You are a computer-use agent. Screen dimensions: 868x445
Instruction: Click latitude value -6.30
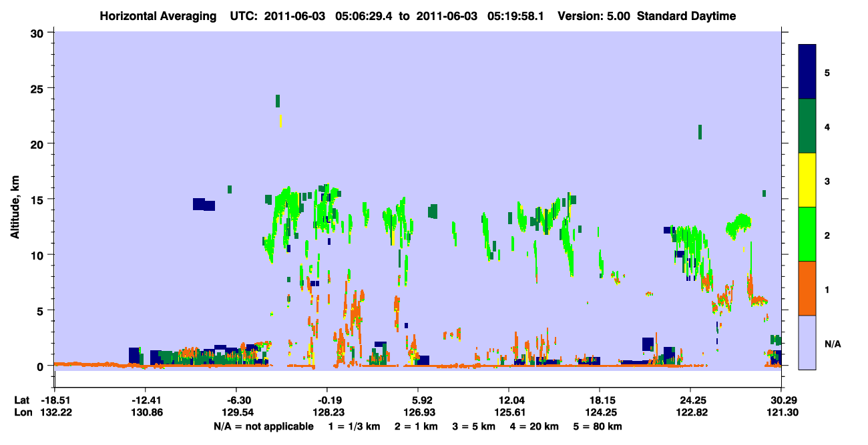(238, 400)
